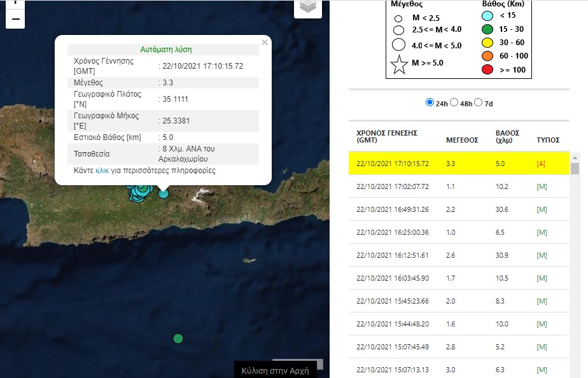The width and height of the screenshot is (588, 378).
Task: Select the 24h time range radio
Action: pyautogui.click(x=430, y=103)
